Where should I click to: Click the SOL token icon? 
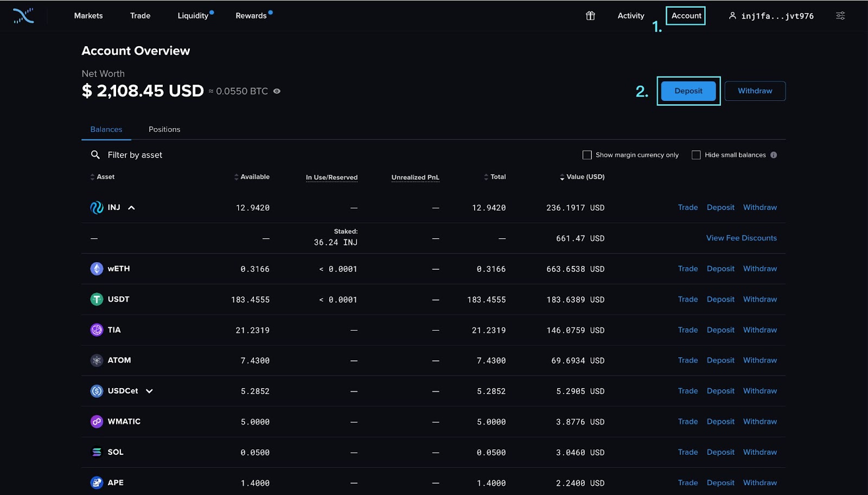pyautogui.click(x=97, y=452)
